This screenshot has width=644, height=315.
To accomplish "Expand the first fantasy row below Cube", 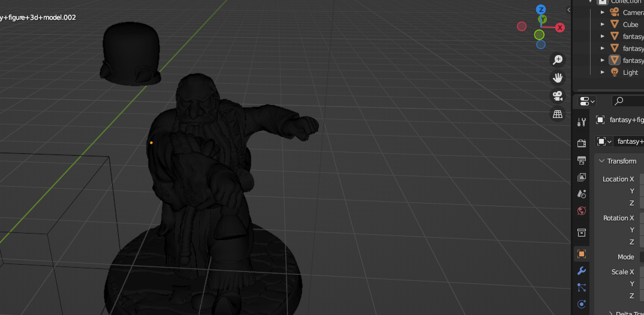I will pyautogui.click(x=603, y=37).
